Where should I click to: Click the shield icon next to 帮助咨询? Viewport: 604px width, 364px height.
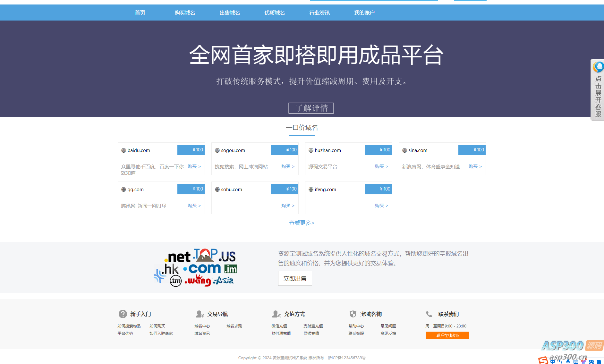pos(353,314)
